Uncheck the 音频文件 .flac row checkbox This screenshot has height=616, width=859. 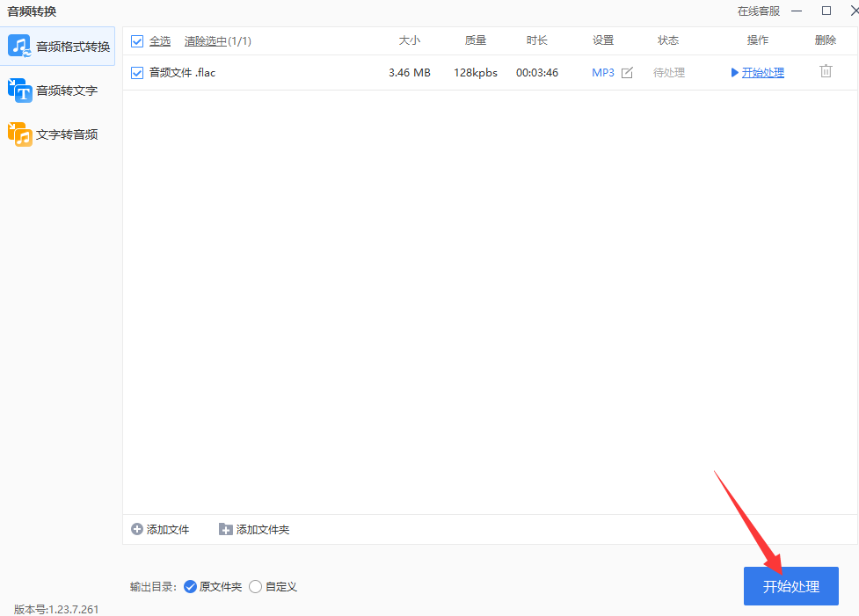point(137,72)
